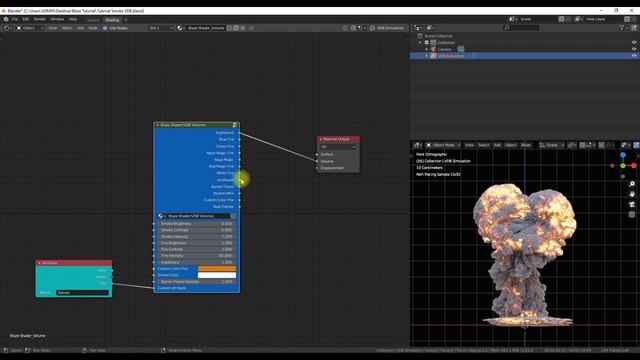Edit the Attribute node Name field

click(x=82, y=293)
